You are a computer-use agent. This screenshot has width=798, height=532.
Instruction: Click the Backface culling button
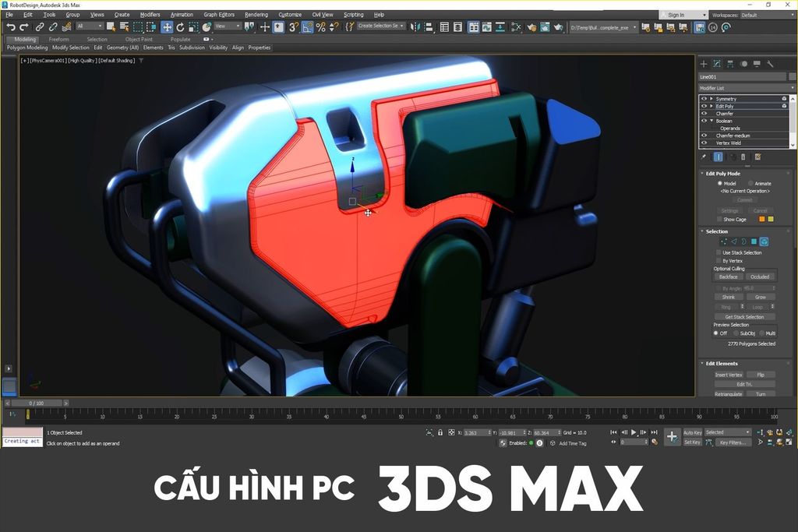pos(729,277)
